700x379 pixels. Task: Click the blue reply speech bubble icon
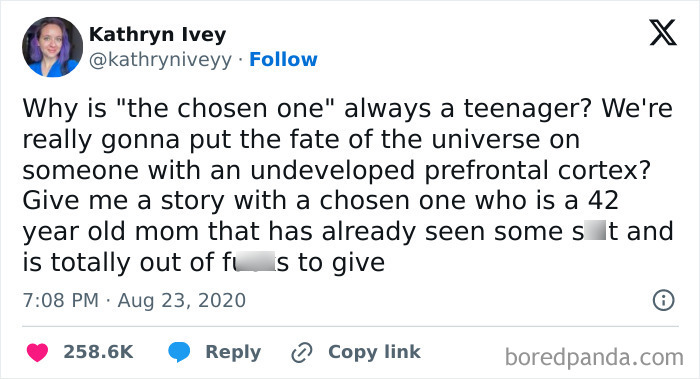point(179,352)
